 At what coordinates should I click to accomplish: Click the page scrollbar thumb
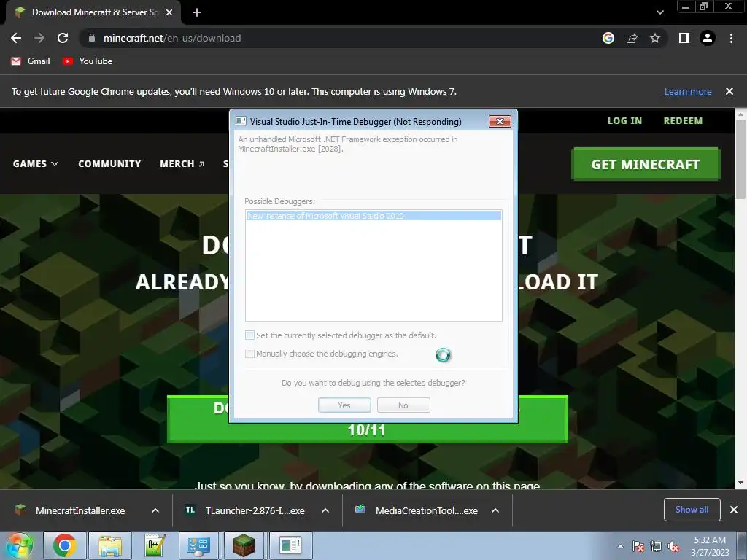[x=740, y=160]
